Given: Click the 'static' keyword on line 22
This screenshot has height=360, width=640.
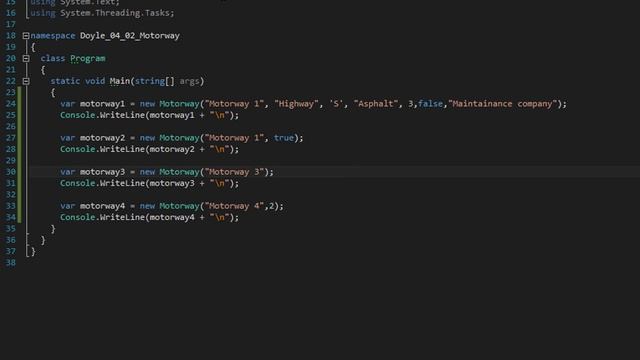Looking at the screenshot, I should click(65, 81).
